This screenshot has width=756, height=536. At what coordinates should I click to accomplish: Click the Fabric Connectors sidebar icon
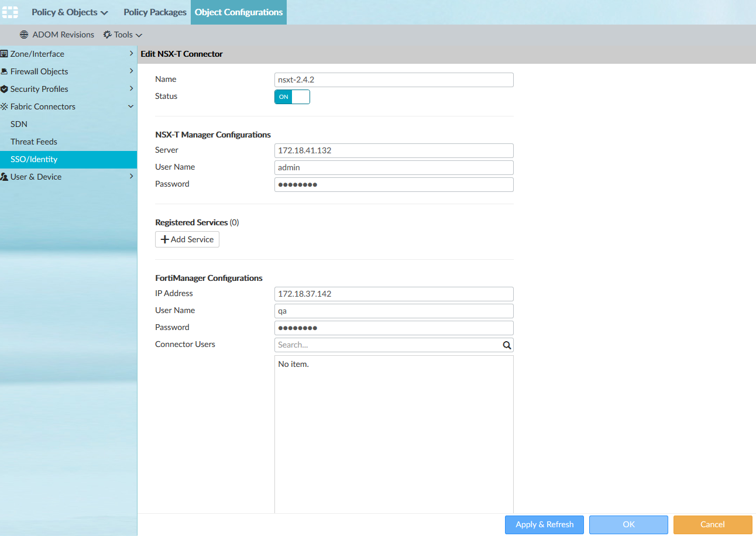tap(5, 106)
